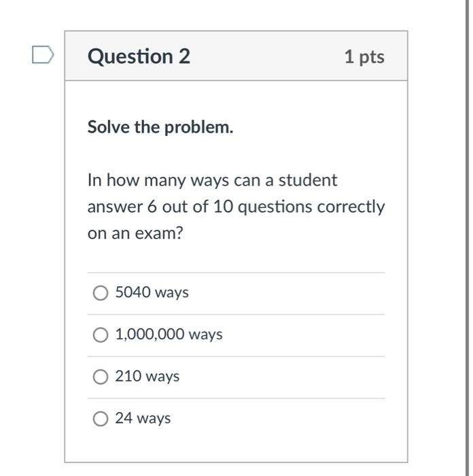Click the "1 pts" points label
Viewport: 473px width, 476px height.
364,56
